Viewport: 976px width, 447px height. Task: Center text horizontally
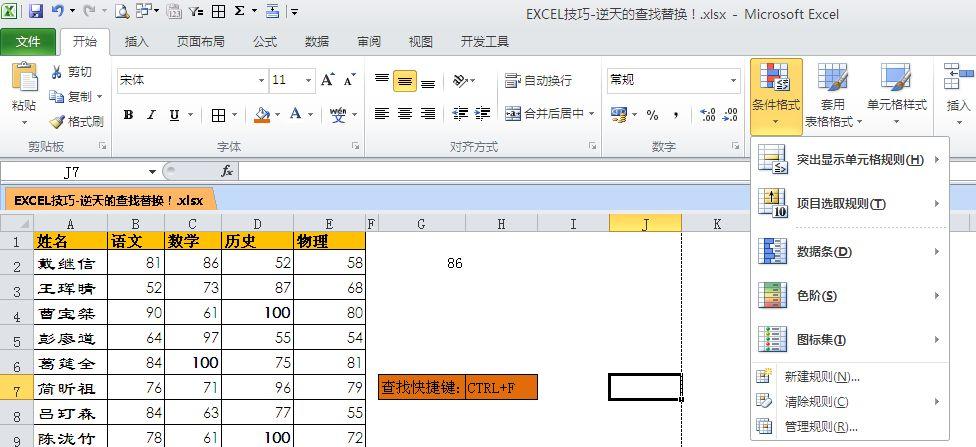[x=405, y=114]
